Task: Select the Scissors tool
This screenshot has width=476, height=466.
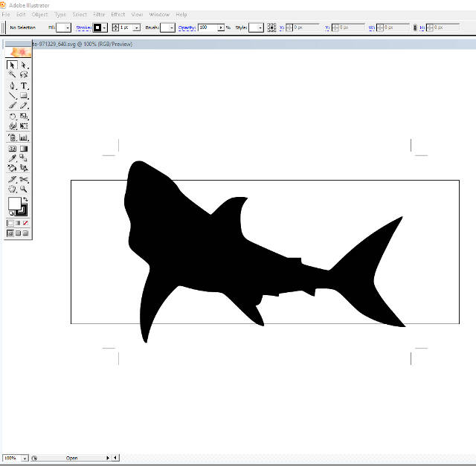Action: coord(24,179)
